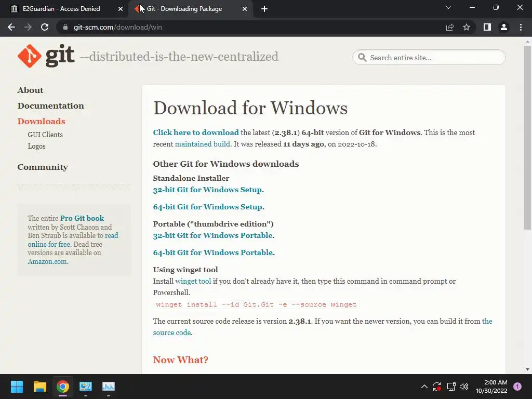Click the winget install command text
Viewport: 532px width, 399px height.
coord(256,304)
